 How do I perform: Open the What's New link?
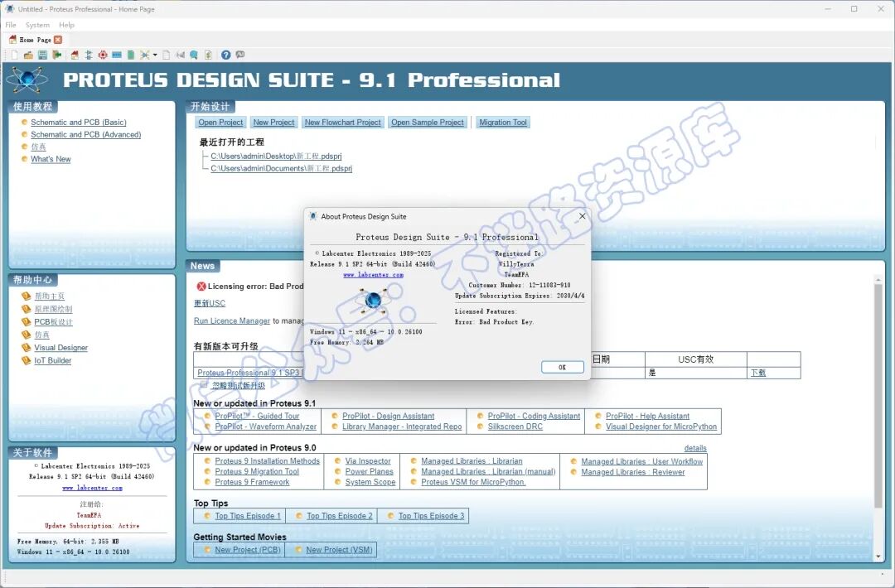(51, 159)
